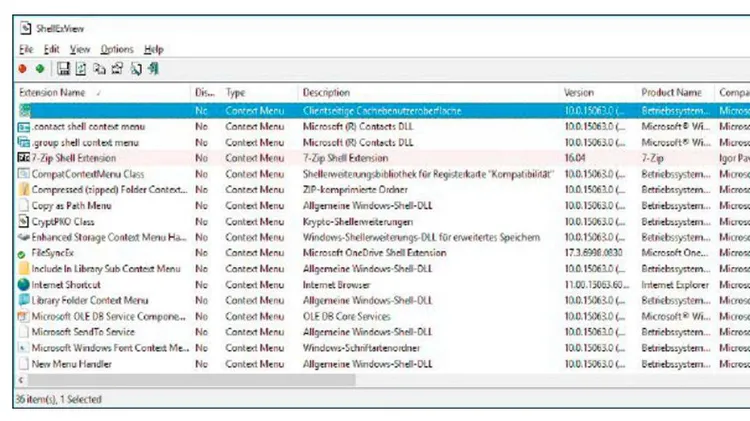
Task: Click description 'Krypto-Shellerweiterungen'
Action: point(357,222)
